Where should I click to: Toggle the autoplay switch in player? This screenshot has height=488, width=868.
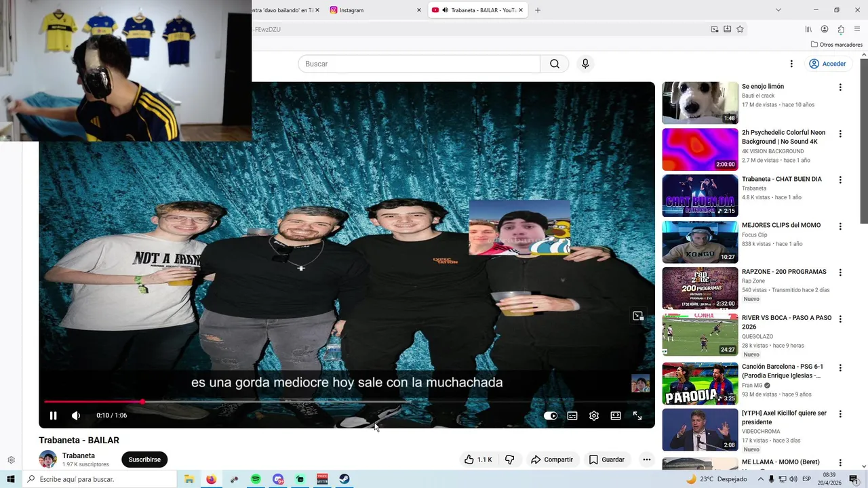point(551,415)
